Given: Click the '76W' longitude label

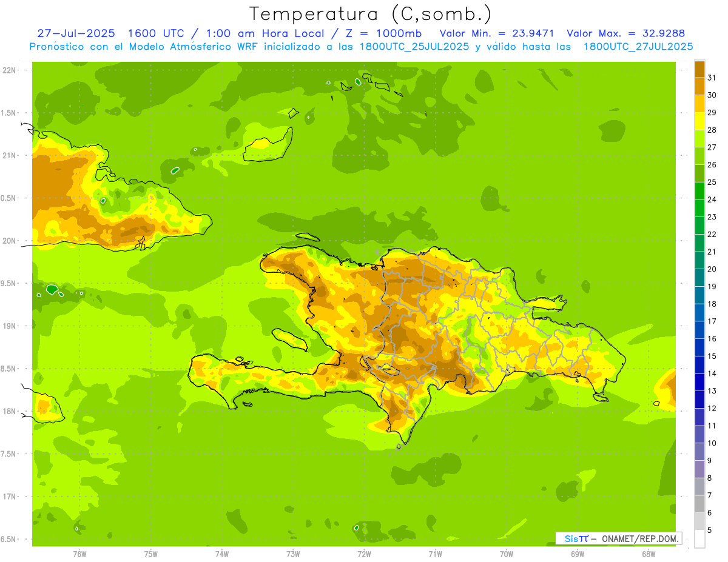Looking at the screenshot, I should [79, 554].
